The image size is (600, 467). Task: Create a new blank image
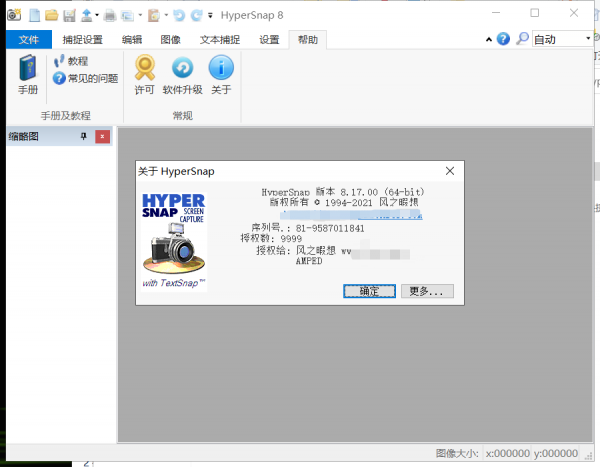coord(34,15)
